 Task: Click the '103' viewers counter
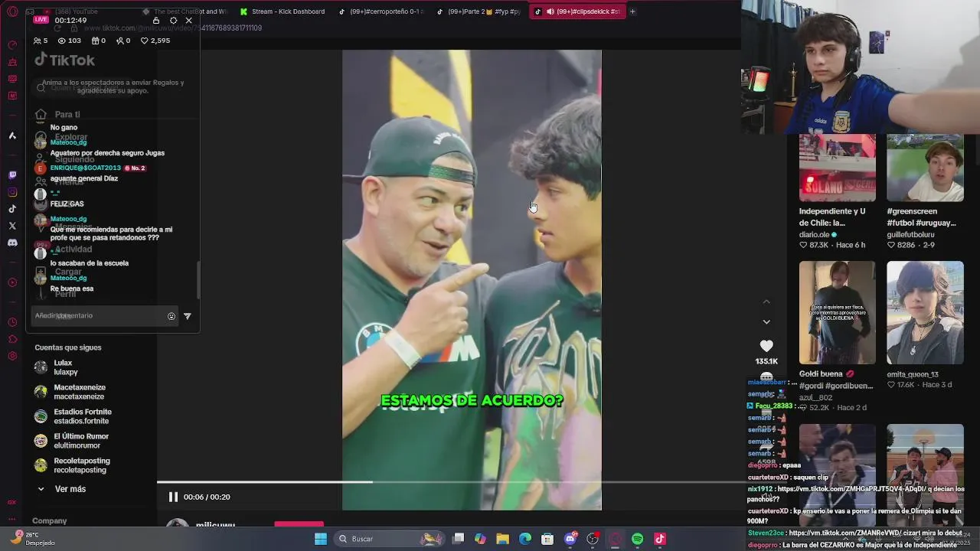(x=70, y=41)
